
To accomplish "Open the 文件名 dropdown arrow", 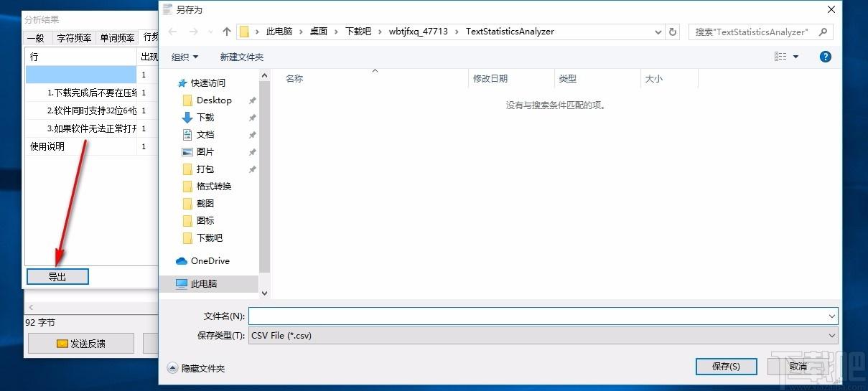I will coord(832,316).
